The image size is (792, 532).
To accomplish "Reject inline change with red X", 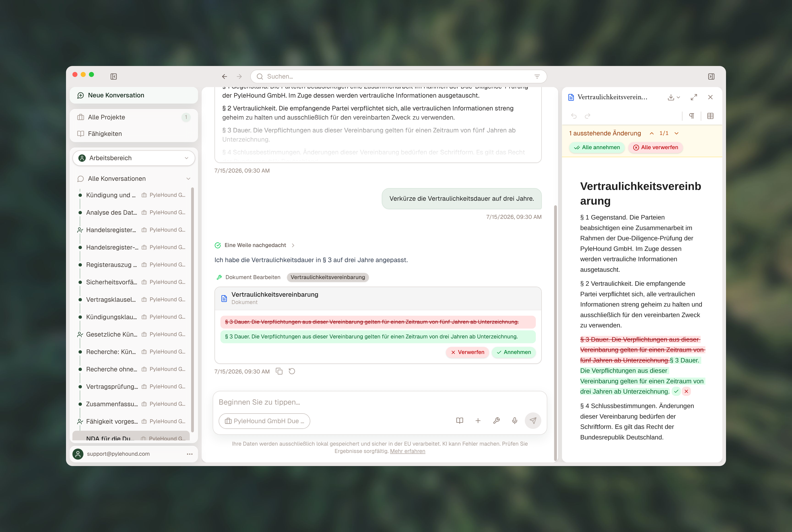I will pyautogui.click(x=686, y=392).
